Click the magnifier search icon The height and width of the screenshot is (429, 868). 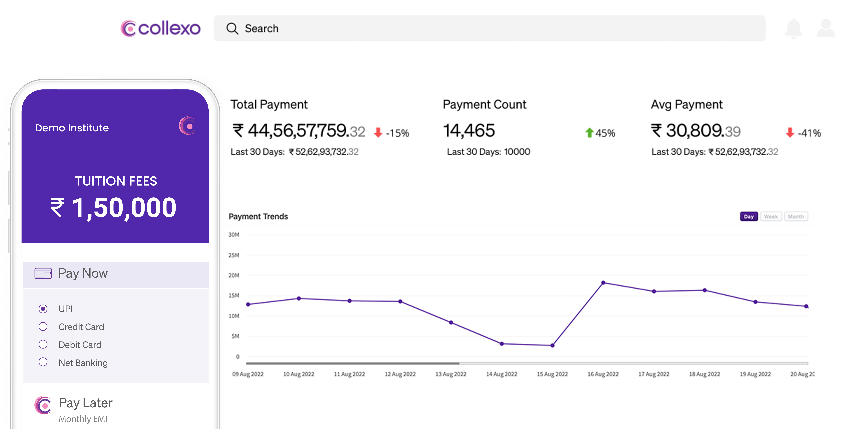(232, 29)
